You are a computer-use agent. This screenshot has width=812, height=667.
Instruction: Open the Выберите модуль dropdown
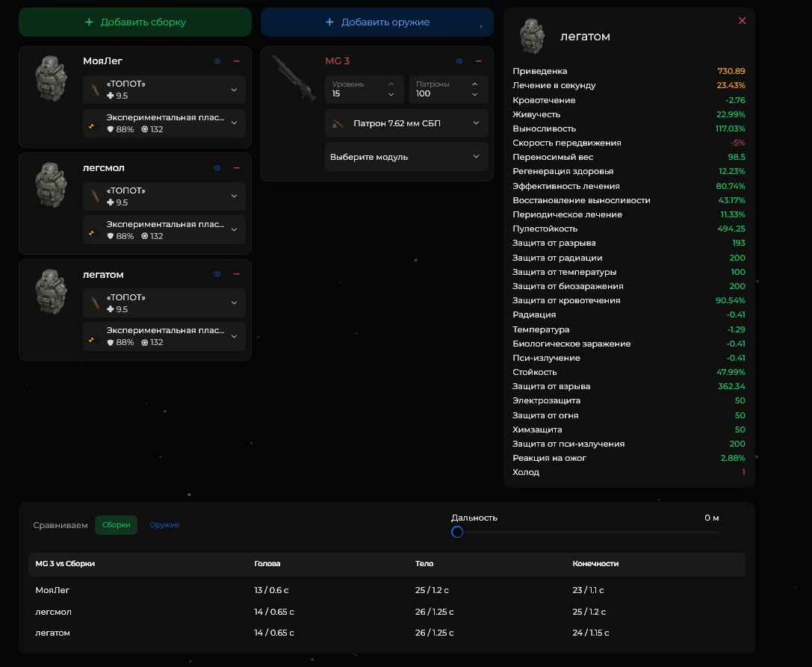[x=406, y=156]
